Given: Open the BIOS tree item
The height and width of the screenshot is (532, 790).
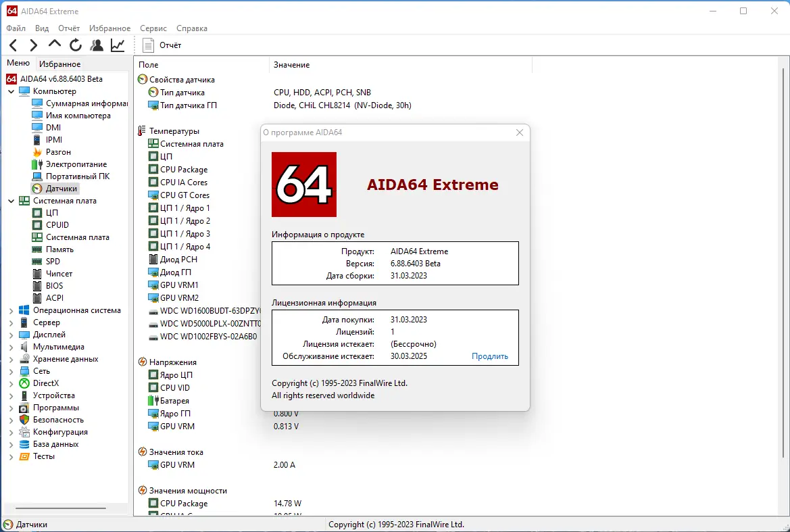Looking at the screenshot, I should (x=48, y=286).
